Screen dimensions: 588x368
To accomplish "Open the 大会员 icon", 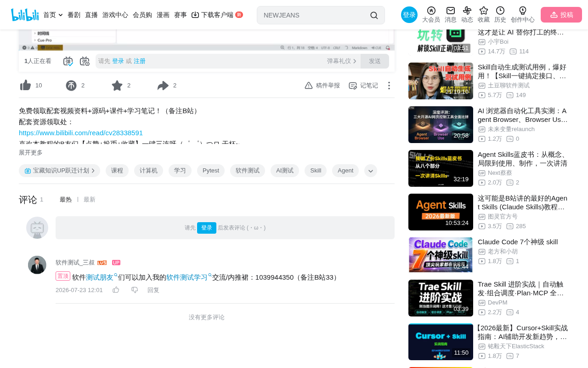I will [x=431, y=11].
